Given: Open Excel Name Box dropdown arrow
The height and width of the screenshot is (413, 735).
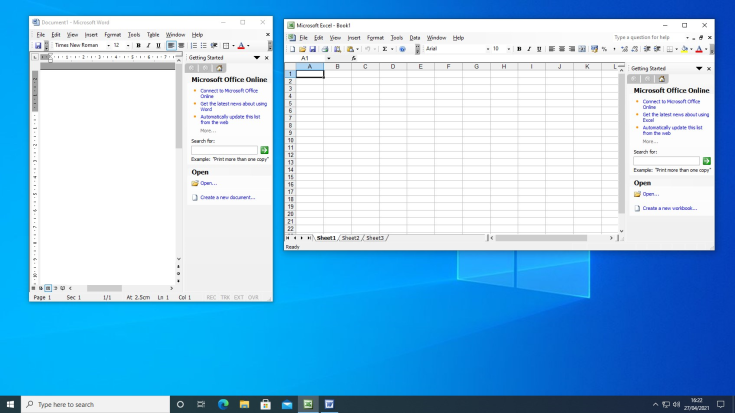Looking at the screenshot, I should (x=329, y=58).
